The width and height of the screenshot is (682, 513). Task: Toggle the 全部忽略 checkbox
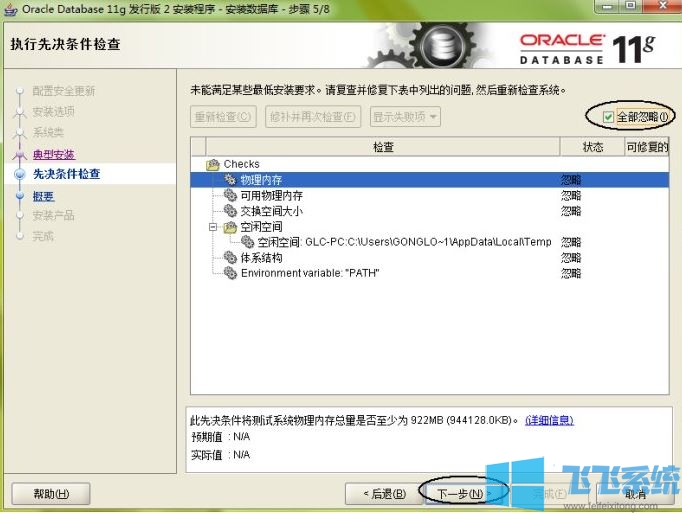608,117
